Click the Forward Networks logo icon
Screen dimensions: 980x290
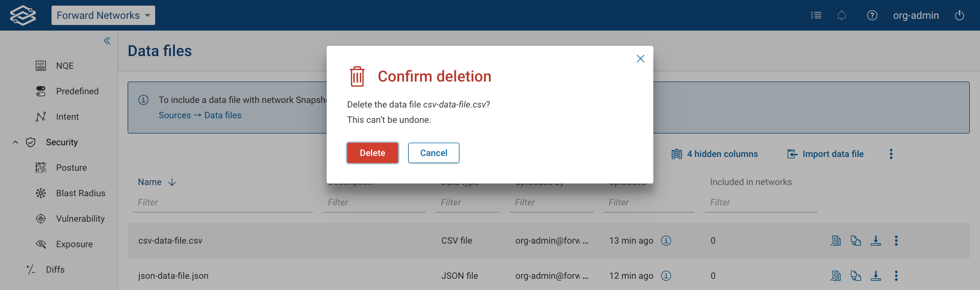(x=23, y=15)
